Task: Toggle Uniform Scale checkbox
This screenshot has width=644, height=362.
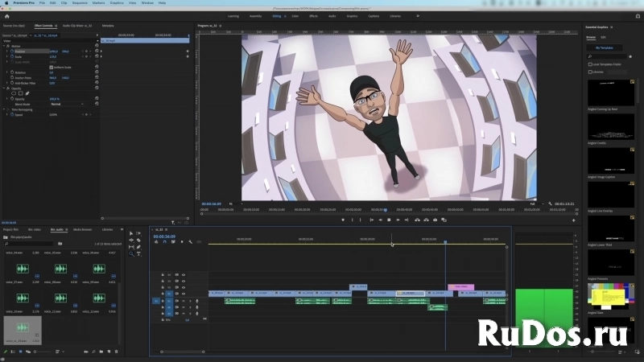Action: click(51, 68)
